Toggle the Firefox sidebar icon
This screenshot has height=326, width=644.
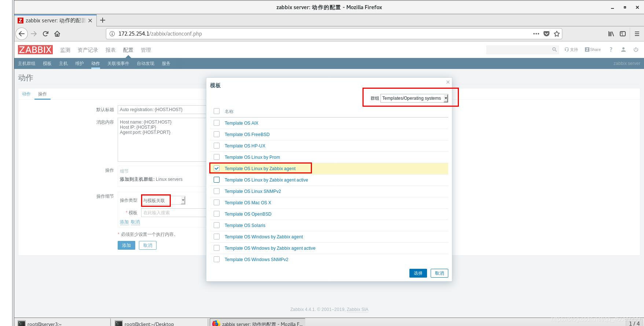tap(623, 34)
